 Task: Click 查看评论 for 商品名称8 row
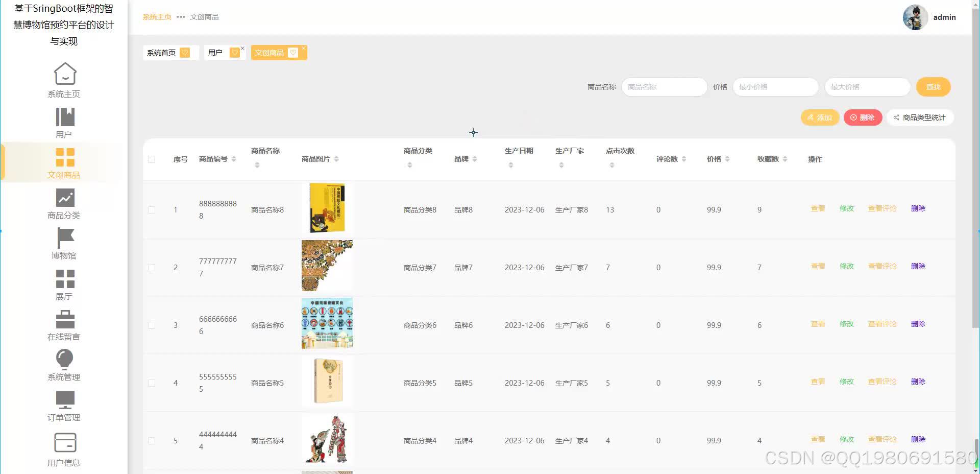(x=882, y=208)
